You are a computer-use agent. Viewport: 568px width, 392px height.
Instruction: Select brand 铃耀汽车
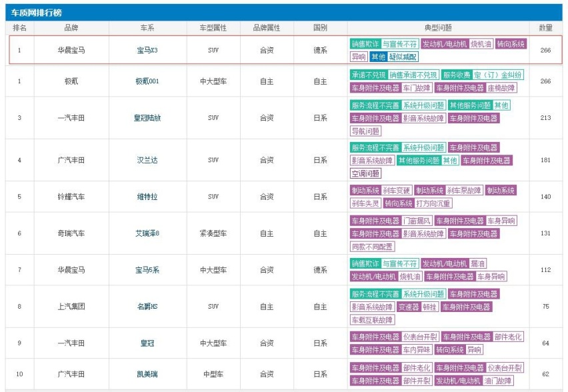(71, 197)
